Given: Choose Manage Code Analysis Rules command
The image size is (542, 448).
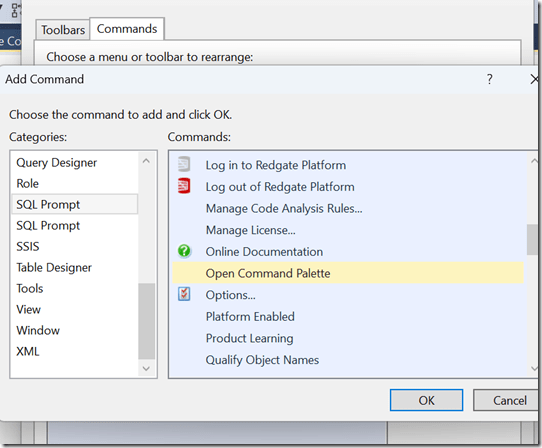Looking at the screenshot, I should click(x=348, y=208).
